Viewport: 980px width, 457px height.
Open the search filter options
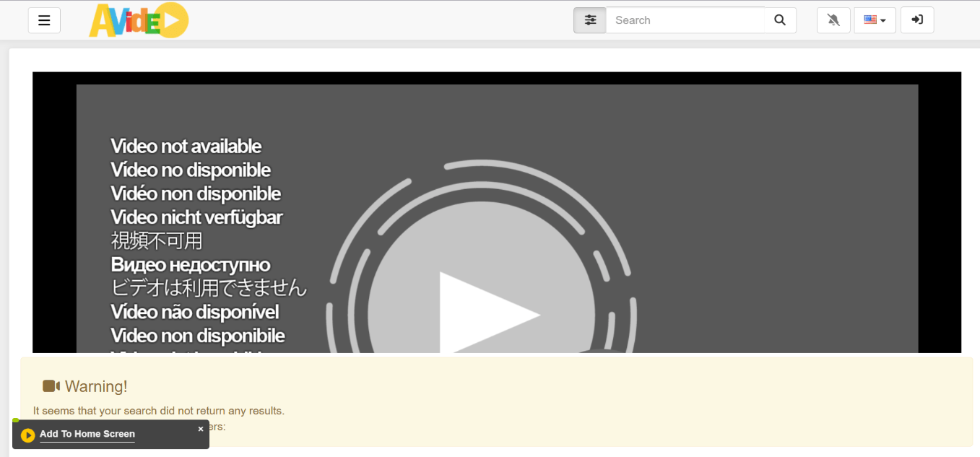pyautogui.click(x=590, y=20)
